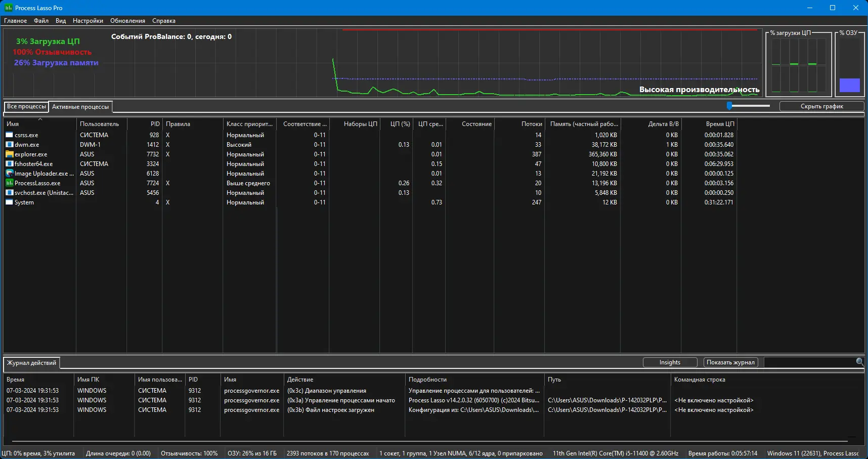868x459 pixels.
Task: Select log entry Управление процессами начато
Action: pos(341,400)
